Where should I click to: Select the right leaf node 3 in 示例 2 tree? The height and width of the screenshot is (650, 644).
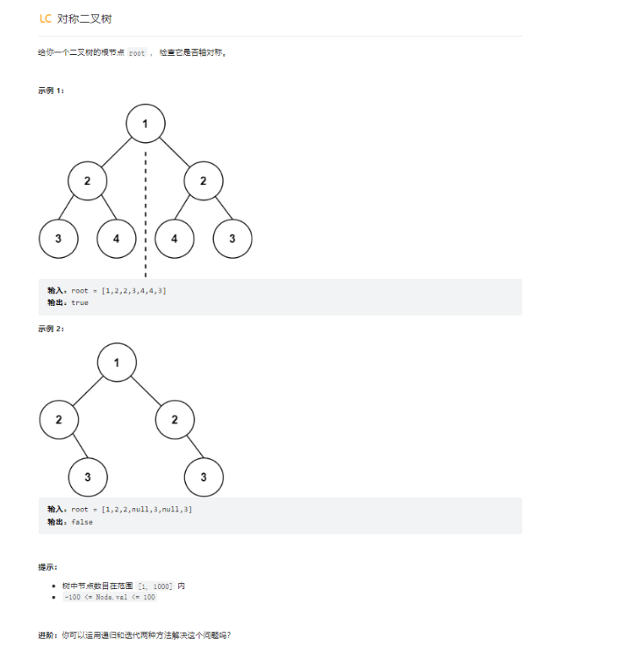(x=204, y=477)
